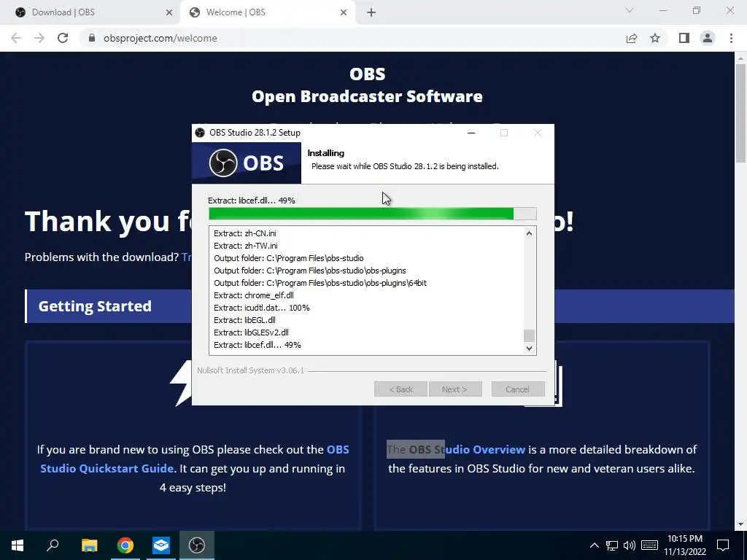Viewport: 747px width, 560px height.
Task: Minimize the OBS Studio Setup window
Action: click(471, 133)
